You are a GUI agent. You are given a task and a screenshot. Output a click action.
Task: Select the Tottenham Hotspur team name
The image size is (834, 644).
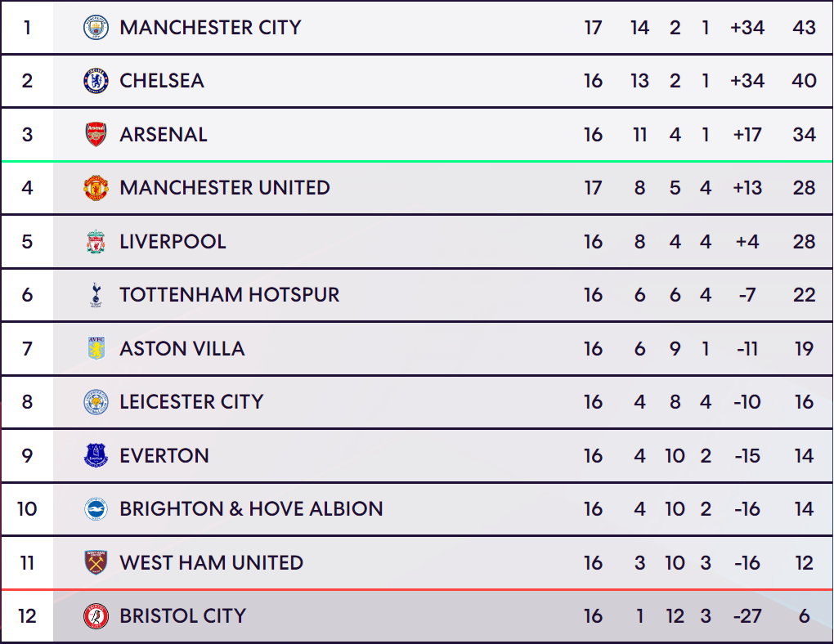(x=229, y=295)
